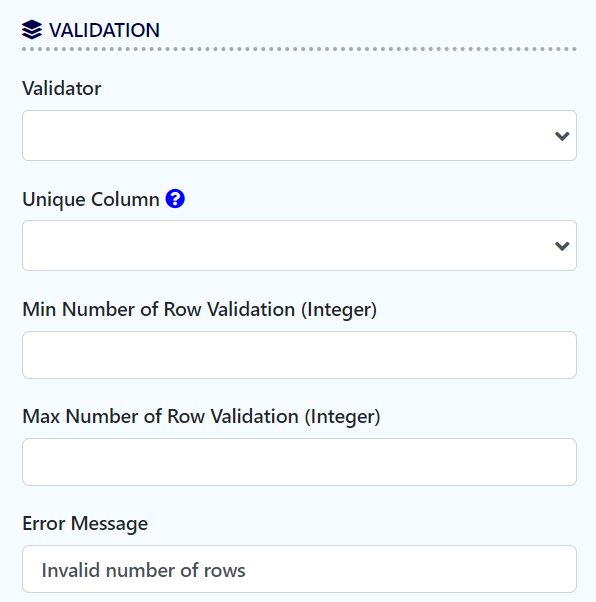Expand the Validator select box
The height and width of the screenshot is (602, 596).
click(299, 136)
